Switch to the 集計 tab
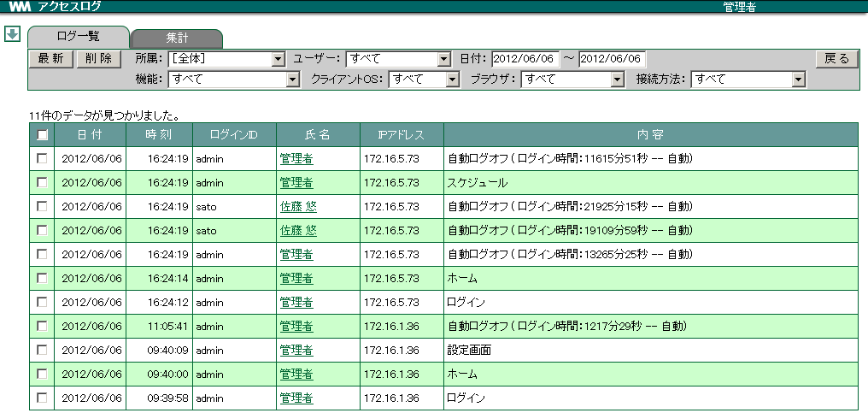The image size is (868, 413). pyautogui.click(x=177, y=38)
